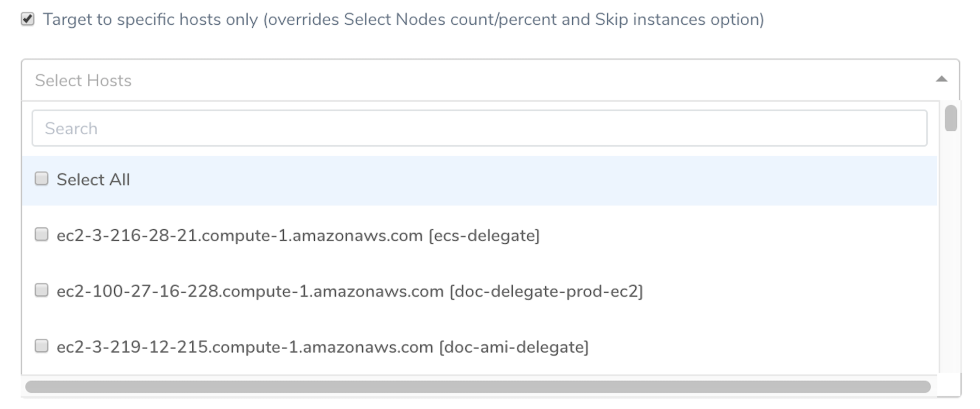980x409 pixels.
Task: Check the Select All checkbox
Action: coord(41,179)
